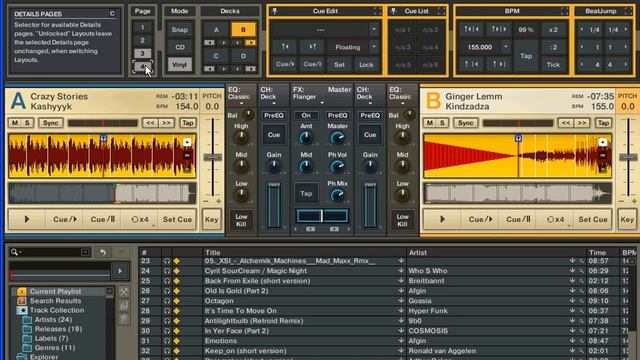Click Cue/Pause on deck B
This screenshot has width=640, height=360.
[x=518, y=220]
